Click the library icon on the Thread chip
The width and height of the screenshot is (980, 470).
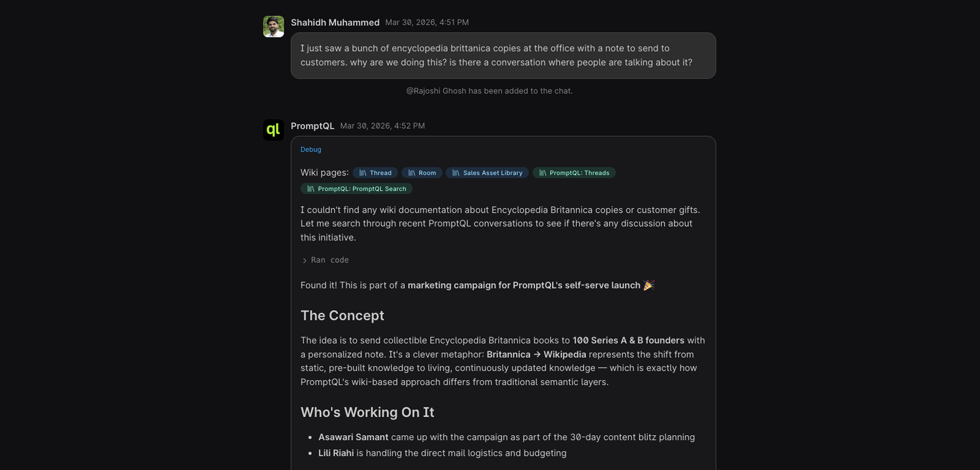point(363,173)
